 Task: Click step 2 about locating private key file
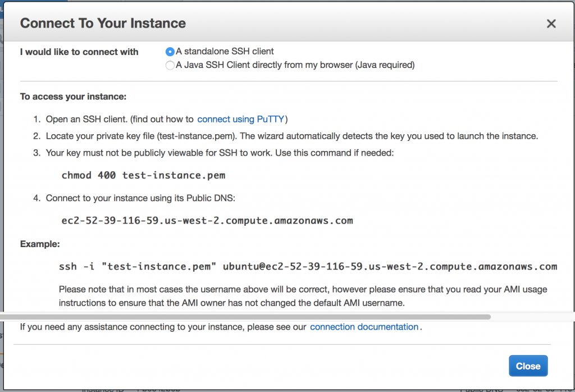pyautogui.click(x=291, y=136)
